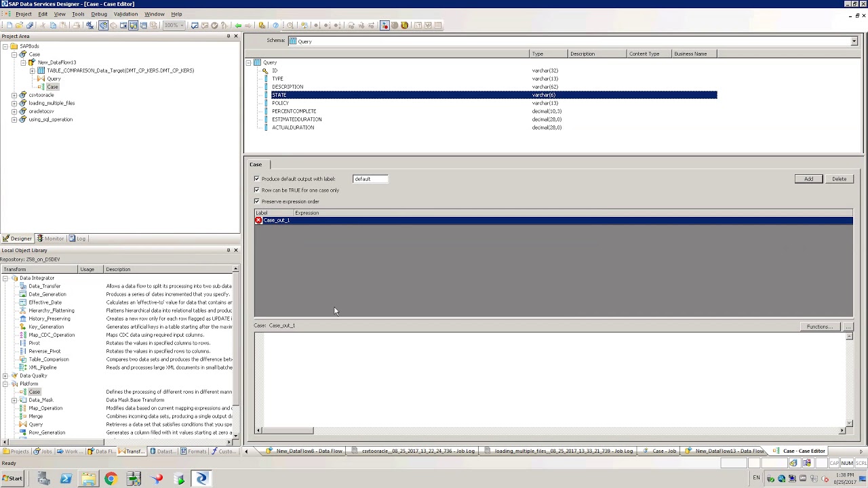This screenshot has height=488, width=868.
Task: Click the expression editor horizontal scrollbar
Action: (549, 430)
